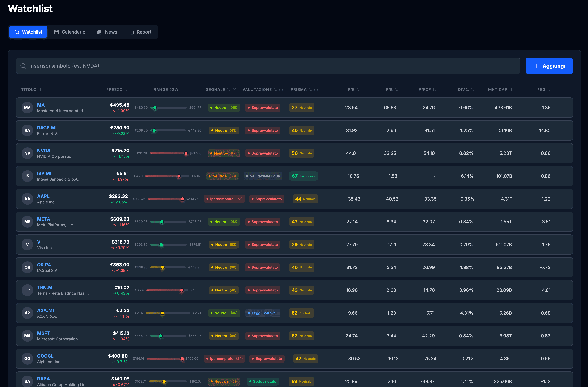Click the Aggiungi button
Viewport: 588px width, 387px height.
549,66
